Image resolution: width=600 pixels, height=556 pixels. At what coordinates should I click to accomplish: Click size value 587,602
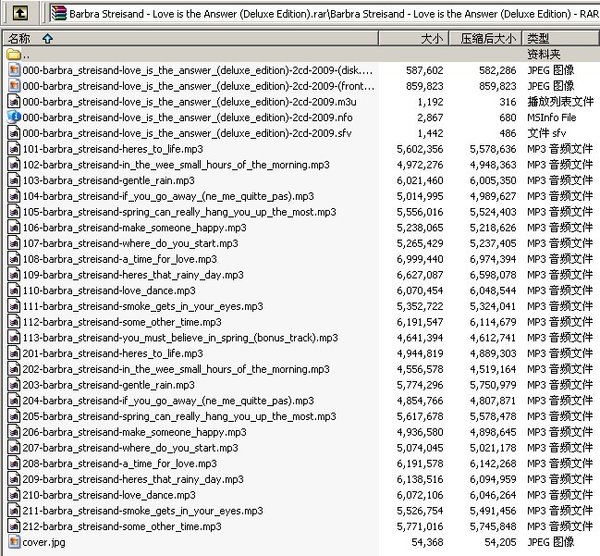coord(425,70)
